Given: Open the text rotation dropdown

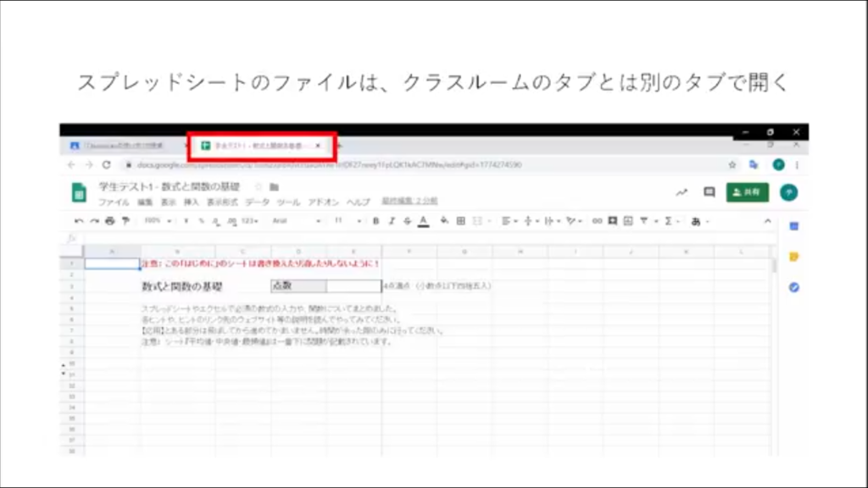Looking at the screenshot, I should tap(574, 221).
